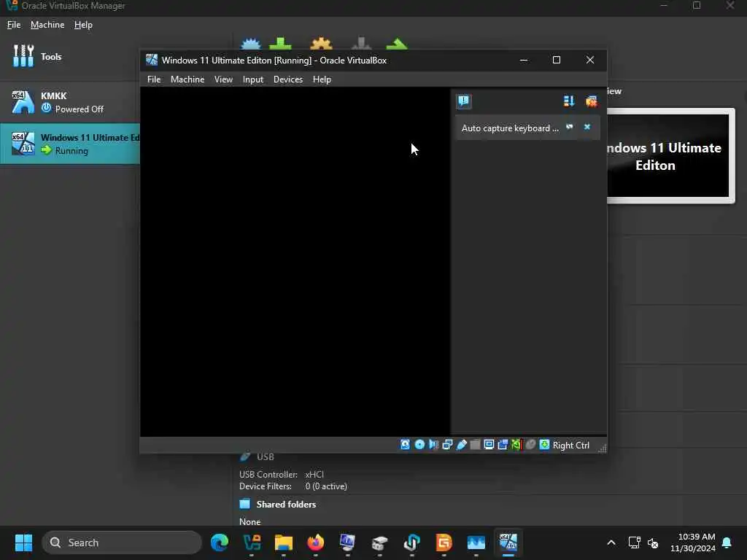Open the File menu in VM window
The width and height of the screenshot is (747, 560).
point(154,79)
